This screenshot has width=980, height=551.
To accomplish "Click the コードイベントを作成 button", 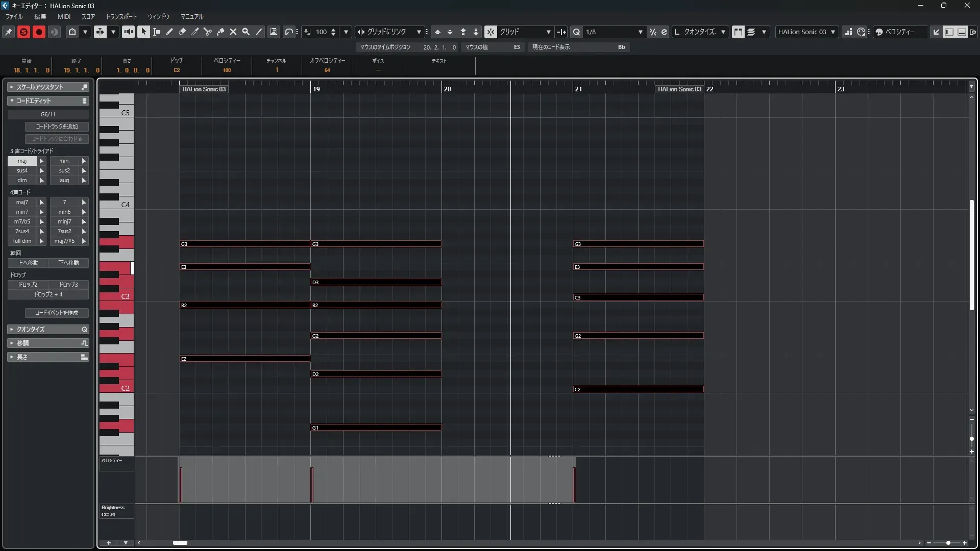I will [x=57, y=313].
